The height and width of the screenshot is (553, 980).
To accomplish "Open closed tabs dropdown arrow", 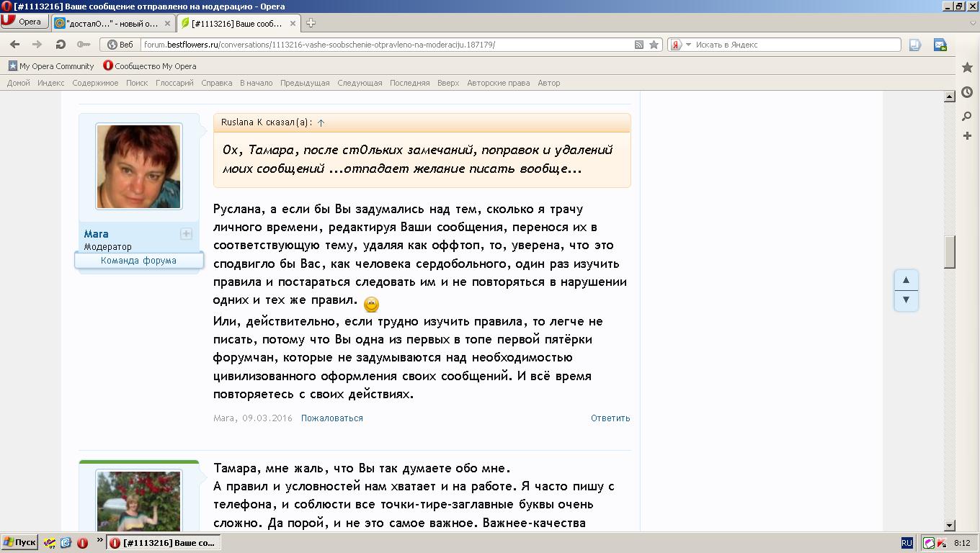I will [973, 23].
